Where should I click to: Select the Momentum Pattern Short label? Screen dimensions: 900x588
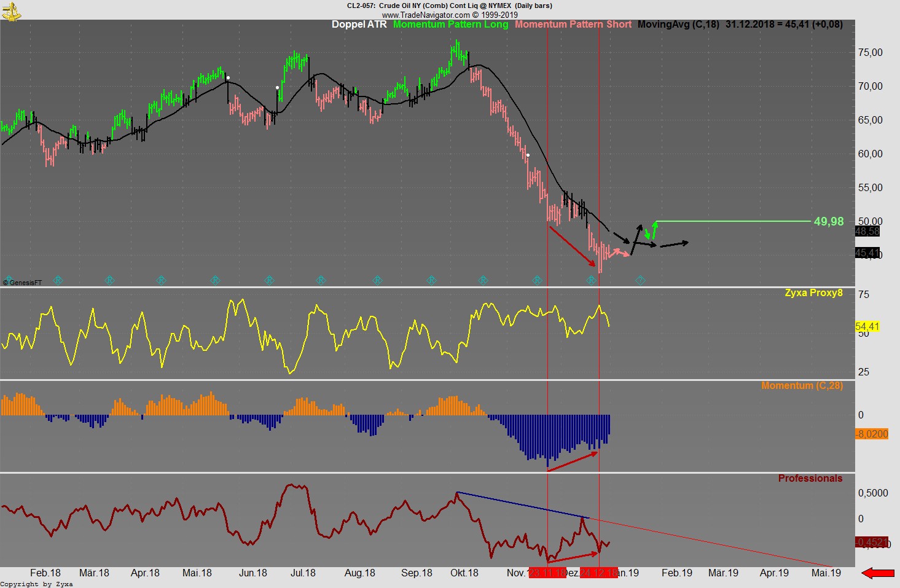[573, 25]
